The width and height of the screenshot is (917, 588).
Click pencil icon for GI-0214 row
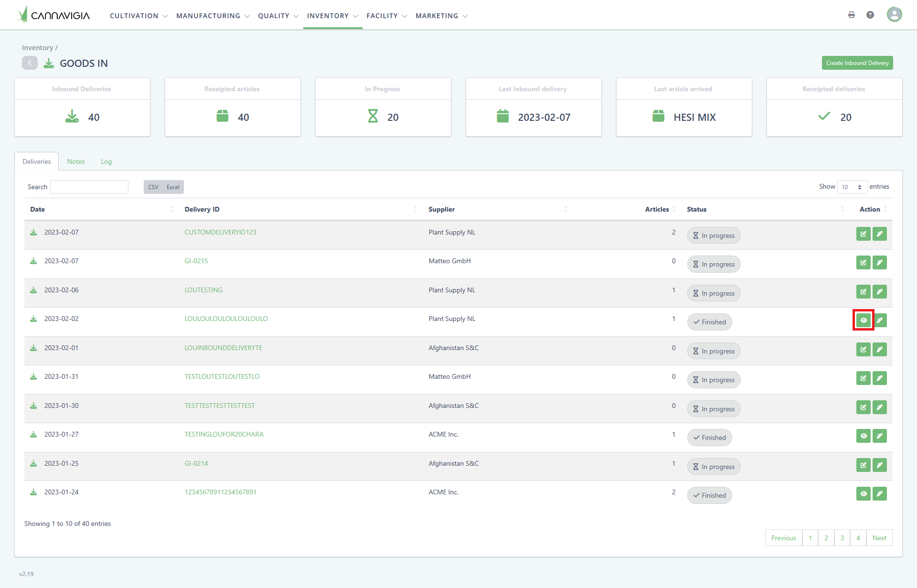pyautogui.click(x=880, y=465)
